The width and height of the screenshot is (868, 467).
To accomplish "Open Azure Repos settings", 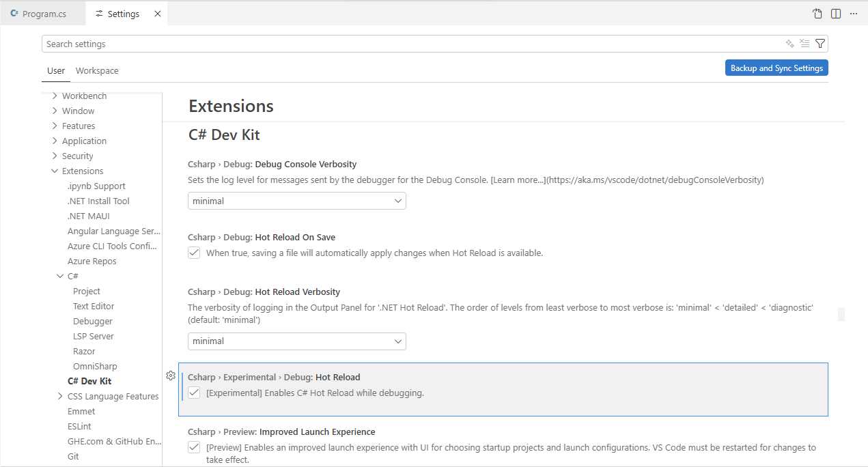I will click(x=92, y=261).
